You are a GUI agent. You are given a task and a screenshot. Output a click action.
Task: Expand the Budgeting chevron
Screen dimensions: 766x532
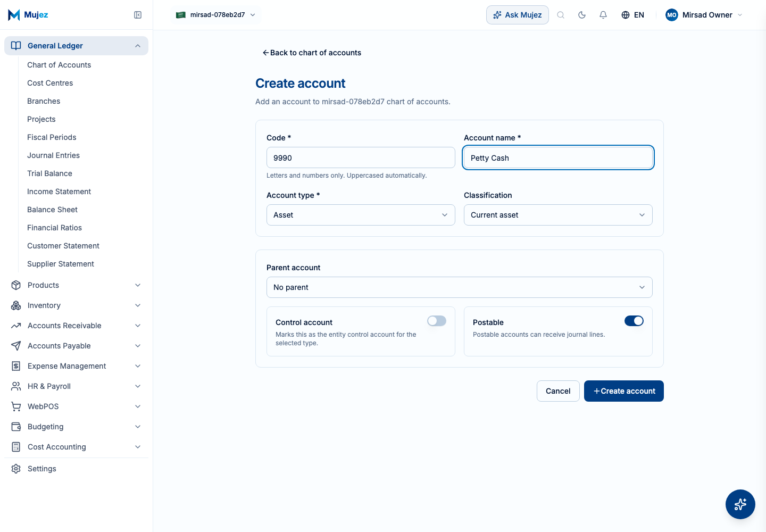[x=138, y=427]
